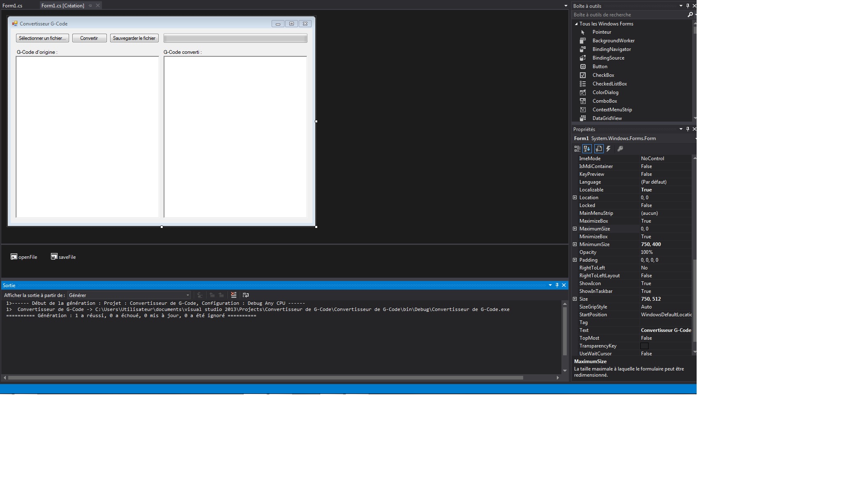Select the G-Code converti label
Image resolution: width=868 pixels, height=488 pixels.
pos(182,52)
